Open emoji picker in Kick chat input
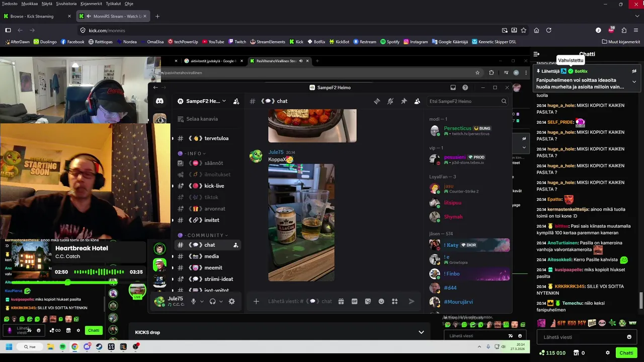644x362 pixels. tap(629, 337)
